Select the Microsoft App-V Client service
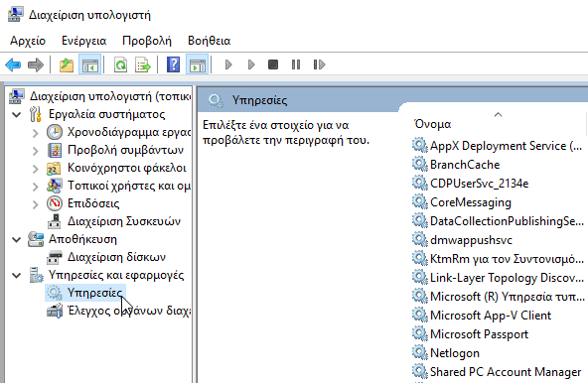Viewport: 588px width, 383px height. 491,316
